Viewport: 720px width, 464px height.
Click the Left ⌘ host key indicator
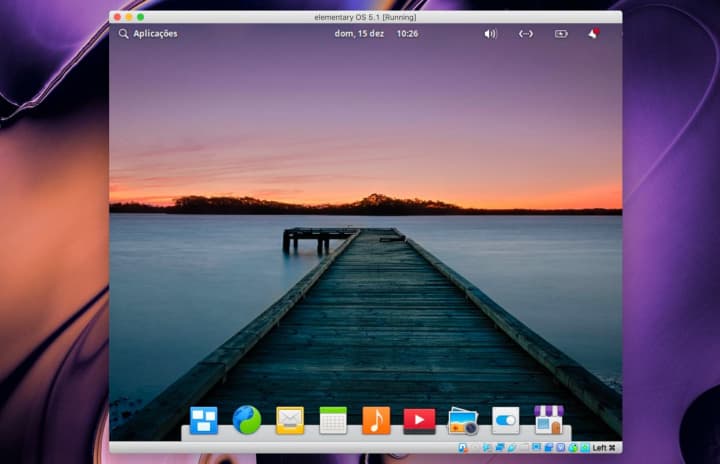604,447
